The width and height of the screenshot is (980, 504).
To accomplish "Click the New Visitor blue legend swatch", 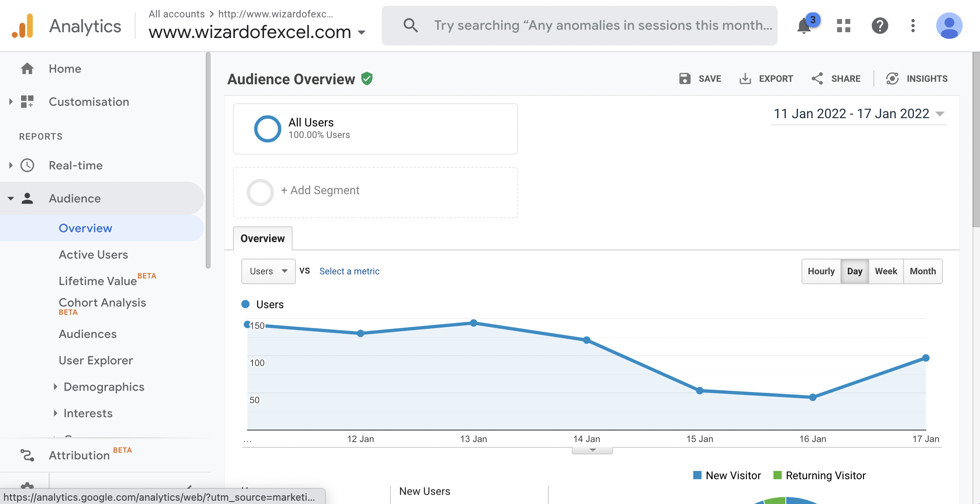I will tap(697, 475).
